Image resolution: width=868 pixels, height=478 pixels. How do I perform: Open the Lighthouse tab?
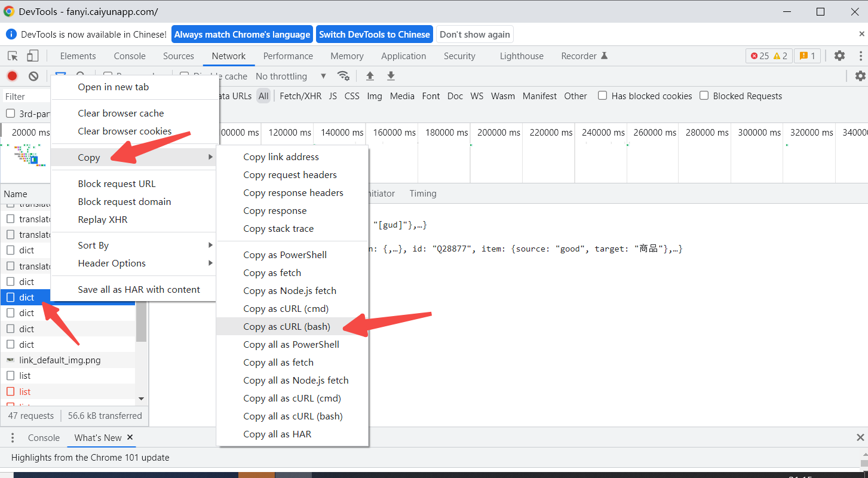tap(522, 56)
